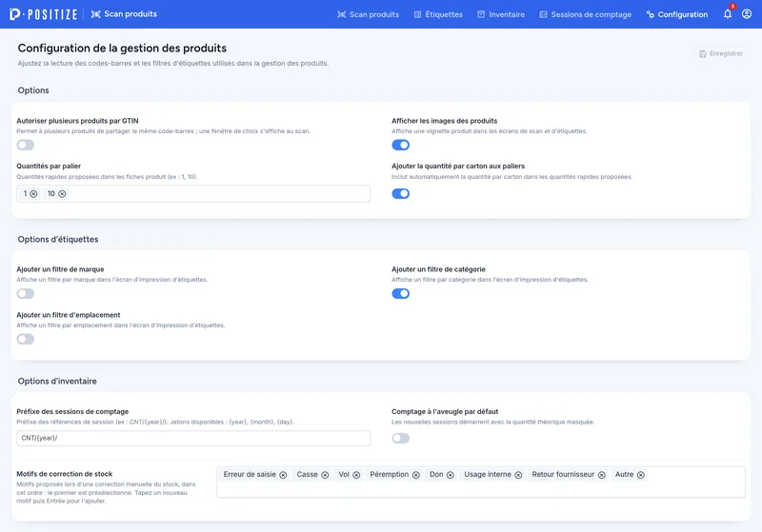Remove the quantity tier 10 chip
762x532 pixels.
62,194
